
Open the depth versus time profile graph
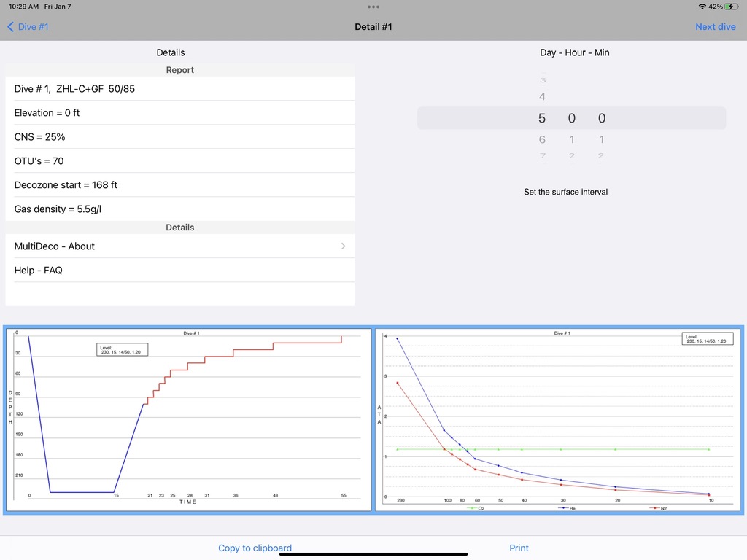click(x=188, y=419)
